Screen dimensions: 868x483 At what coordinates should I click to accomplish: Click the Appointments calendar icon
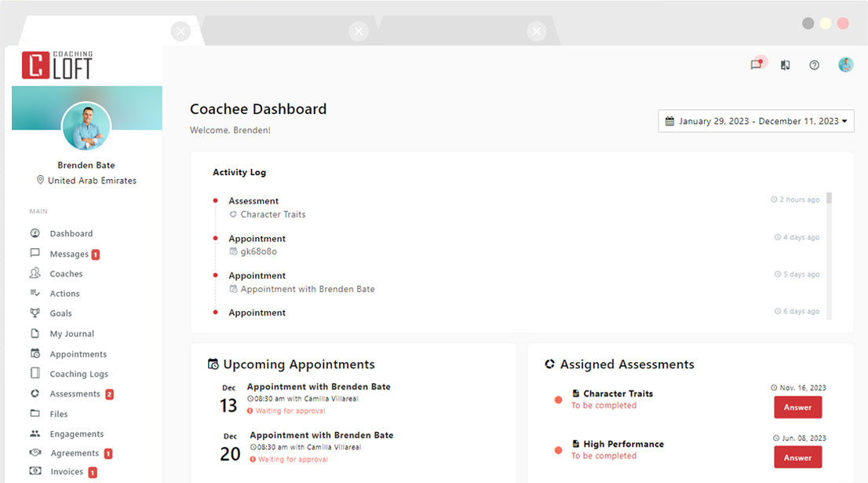[x=35, y=353]
